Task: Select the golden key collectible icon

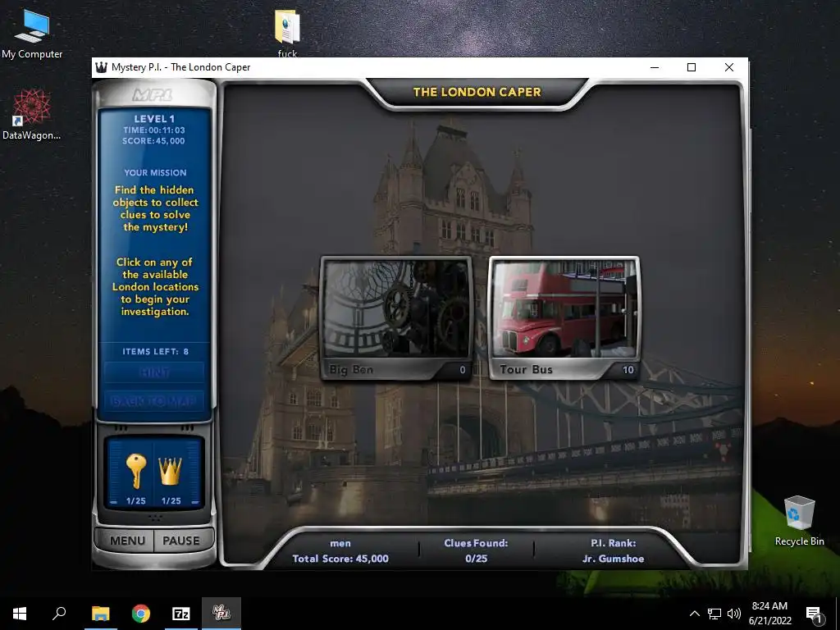Action: 135,470
